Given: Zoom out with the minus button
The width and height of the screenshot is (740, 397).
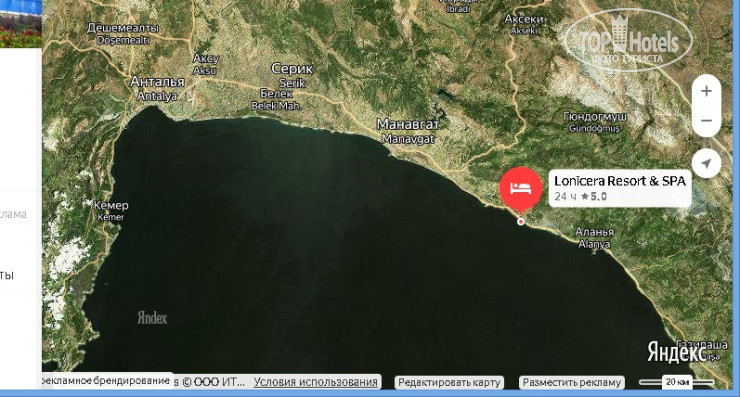Looking at the screenshot, I should pyautogui.click(x=706, y=121).
